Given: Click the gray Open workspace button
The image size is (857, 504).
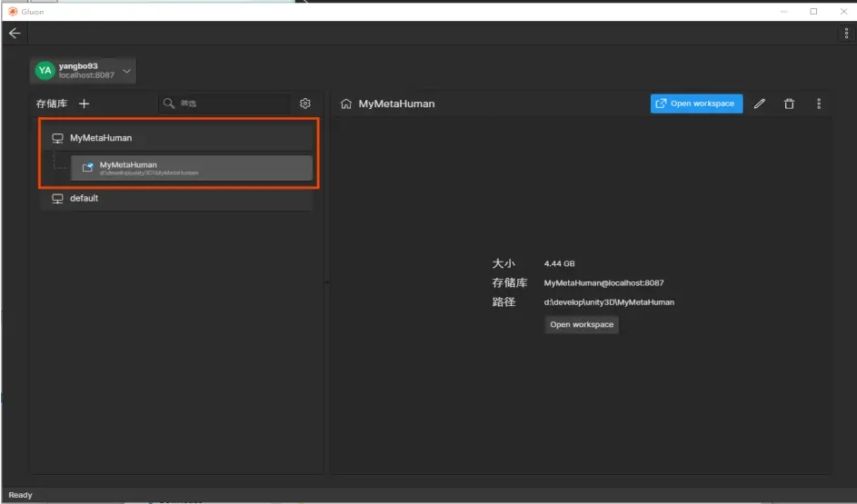Looking at the screenshot, I should pyautogui.click(x=582, y=324).
